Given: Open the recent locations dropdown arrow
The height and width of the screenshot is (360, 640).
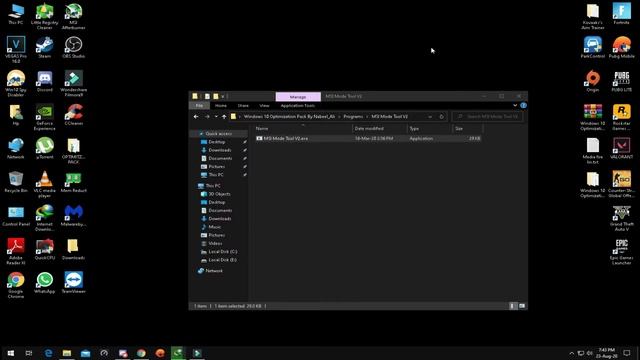Looking at the screenshot, I should click(x=216, y=117).
